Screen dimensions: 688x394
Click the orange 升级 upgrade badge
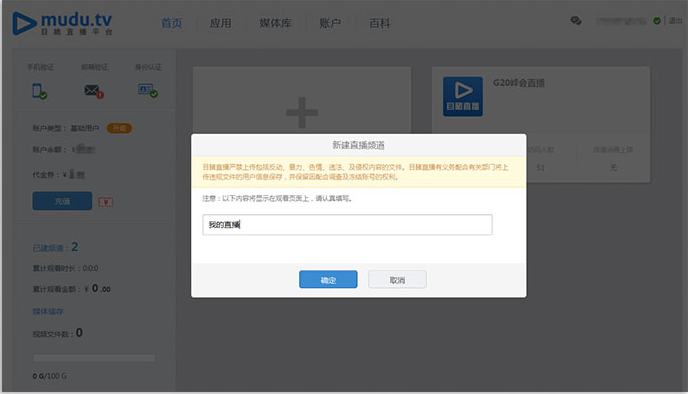pos(119,128)
